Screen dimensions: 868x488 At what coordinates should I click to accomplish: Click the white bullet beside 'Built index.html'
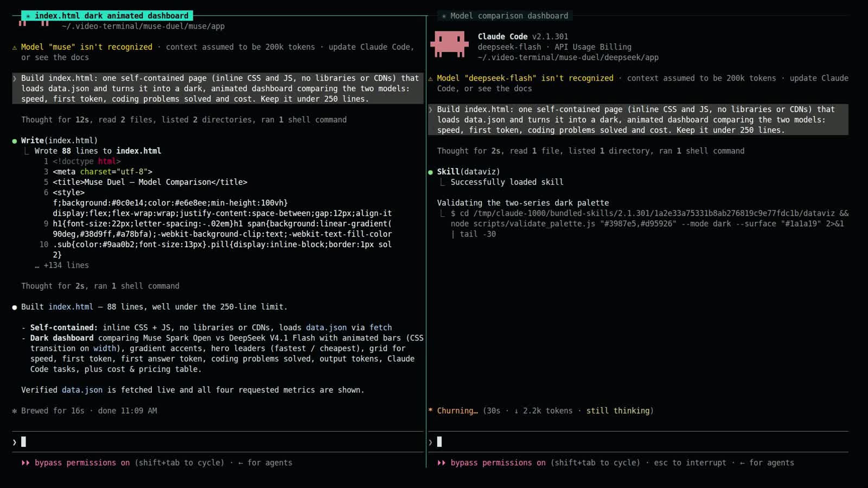coord(15,307)
